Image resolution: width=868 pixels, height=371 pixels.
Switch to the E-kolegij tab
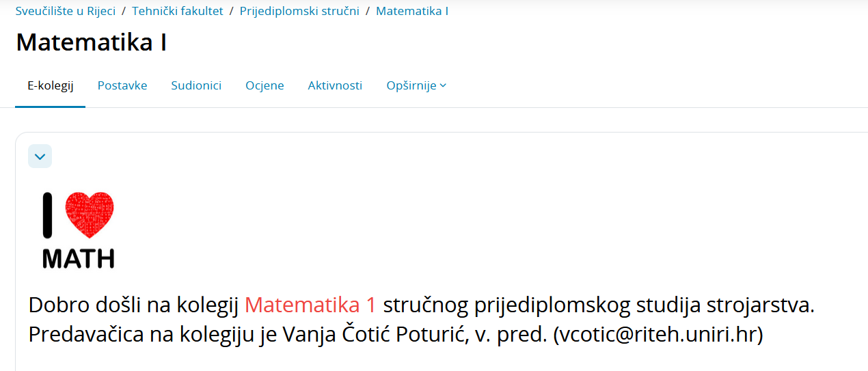point(50,86)
